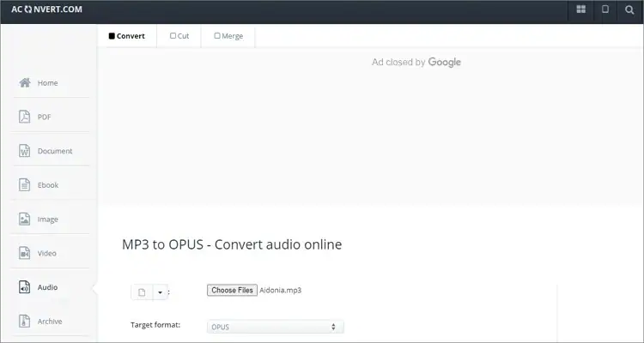Expand the file source dropdown arrow
The width and height of the screenshot is (644, 343).
160,292
